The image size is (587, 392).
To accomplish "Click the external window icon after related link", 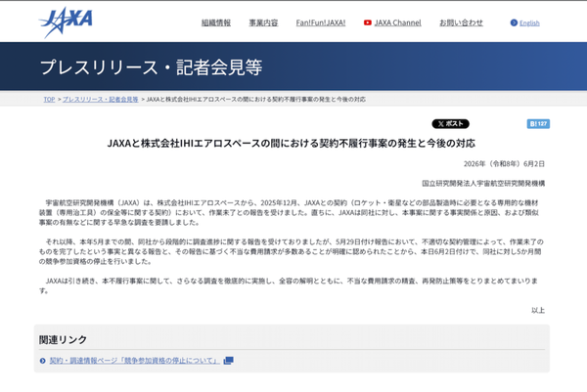I will (228, 361).
